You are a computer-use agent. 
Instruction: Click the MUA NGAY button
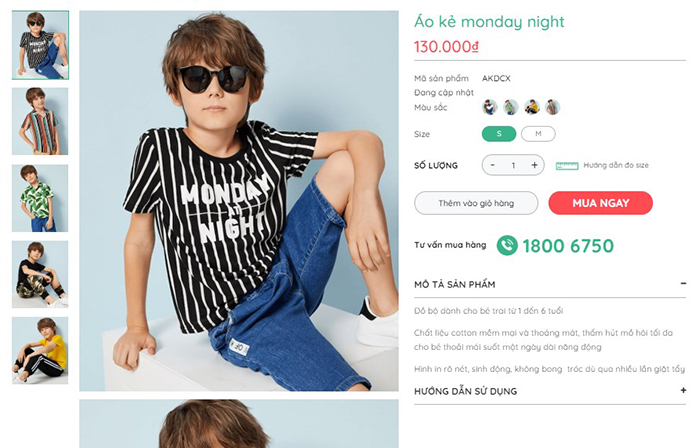click(x=600, y=203)
